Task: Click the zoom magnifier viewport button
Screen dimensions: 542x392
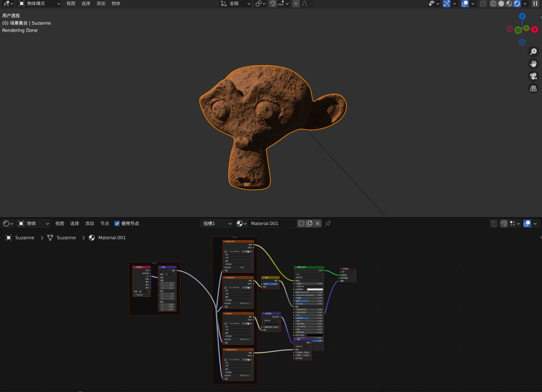Action: click(x=533, y=52)
